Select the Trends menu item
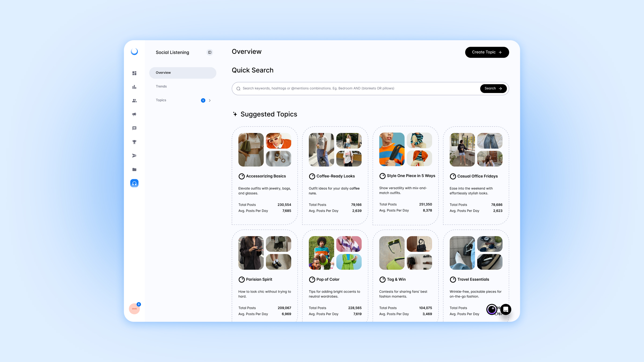The width and height of the screenshot is (644, 362). tap(161, 86)
